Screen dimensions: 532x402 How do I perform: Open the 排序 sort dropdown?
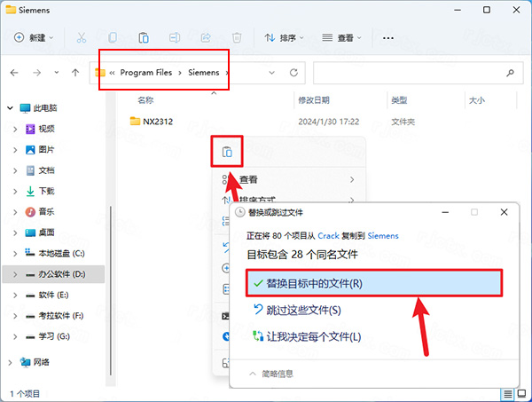pyautogui.click(x=284, y=37)
